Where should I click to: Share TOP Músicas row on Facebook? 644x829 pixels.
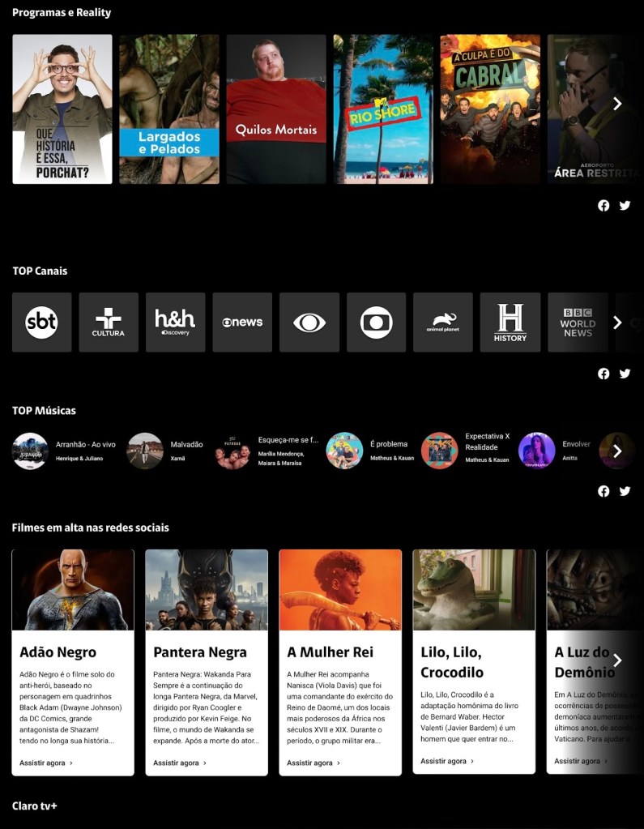[603, 491]
